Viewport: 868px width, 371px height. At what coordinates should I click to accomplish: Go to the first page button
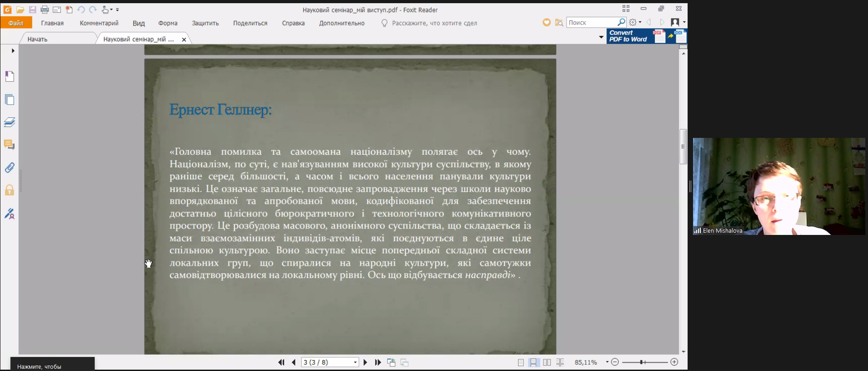tap(281, 362)
